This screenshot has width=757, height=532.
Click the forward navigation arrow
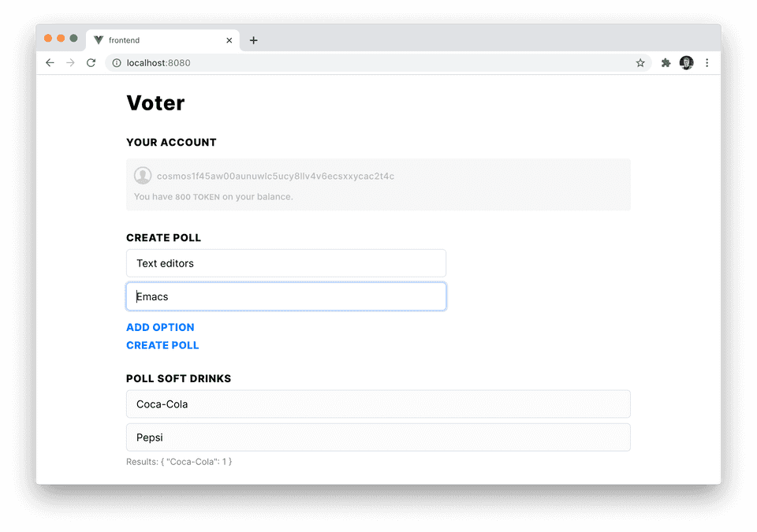pyautogui.click(x=70, y=62)
